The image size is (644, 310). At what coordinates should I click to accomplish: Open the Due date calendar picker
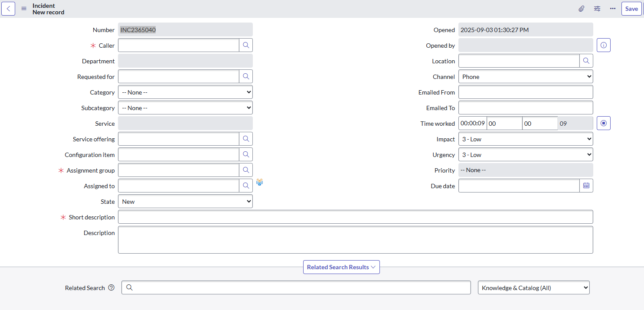click(x=586, y=186)
